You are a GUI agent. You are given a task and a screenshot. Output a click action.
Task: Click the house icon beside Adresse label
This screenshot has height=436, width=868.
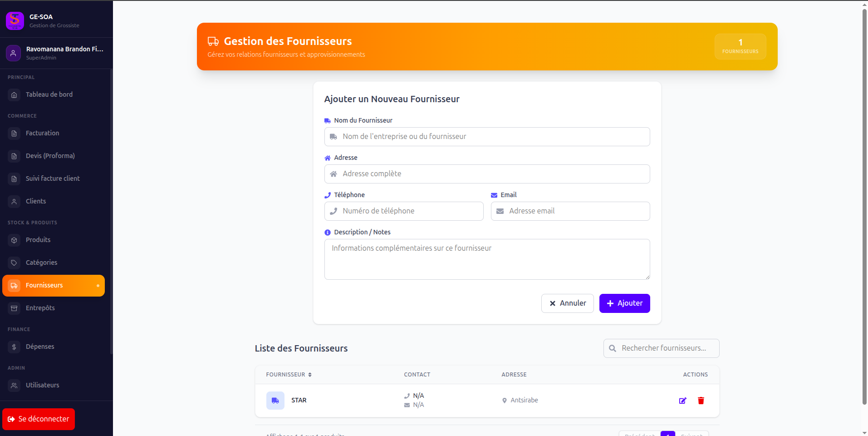(328, 158)
